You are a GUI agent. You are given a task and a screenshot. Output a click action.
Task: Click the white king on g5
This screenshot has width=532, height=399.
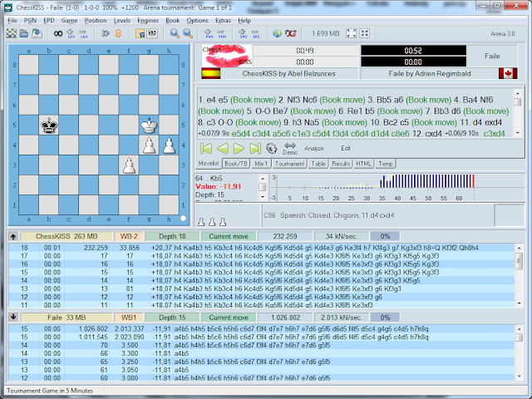pyautogui.click(x=149, y=126)
